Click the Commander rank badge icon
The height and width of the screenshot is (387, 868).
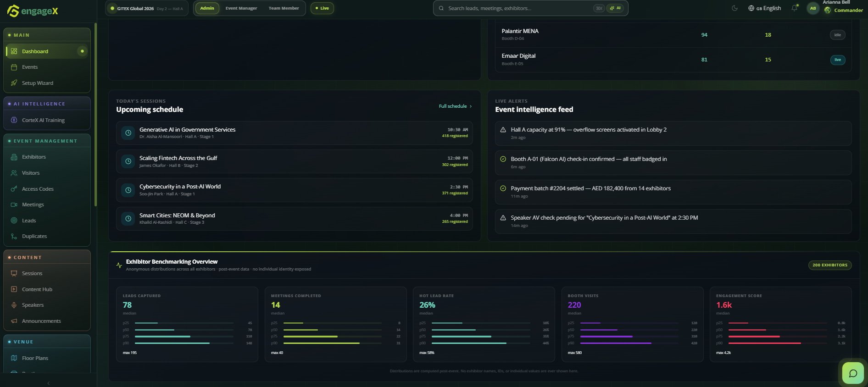pyautogui.click(x=828, y=10)
